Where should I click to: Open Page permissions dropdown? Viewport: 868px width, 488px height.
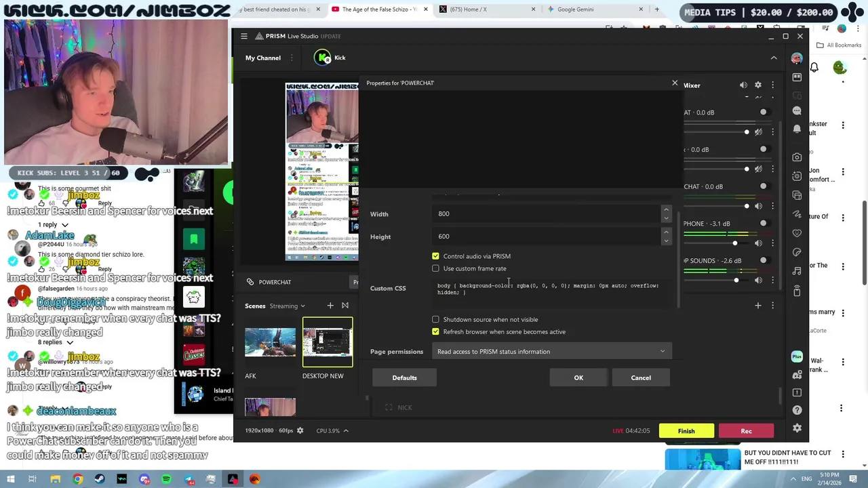click(x=551, y=352)
